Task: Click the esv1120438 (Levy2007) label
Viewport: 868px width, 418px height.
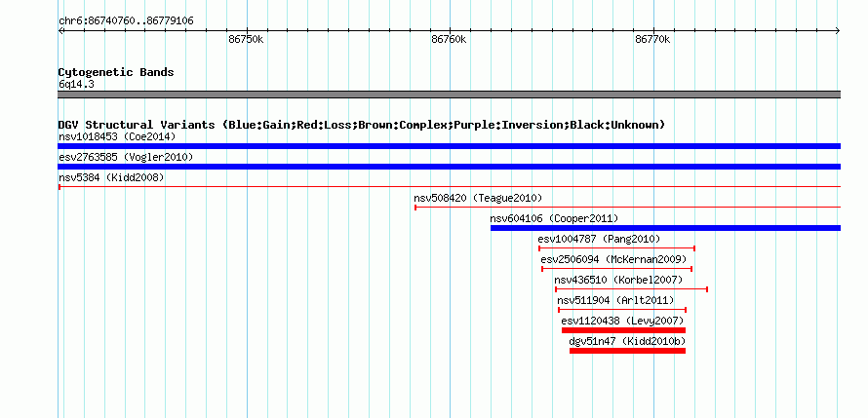Action: pyautogui.click(x=622, y=321)
